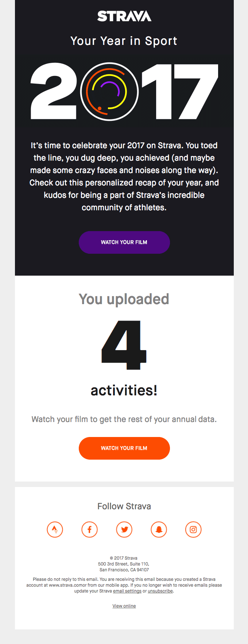This screenshot has width=248, height=644.
Task: Open Strava's Instagram icon
Action: (193, 529)
